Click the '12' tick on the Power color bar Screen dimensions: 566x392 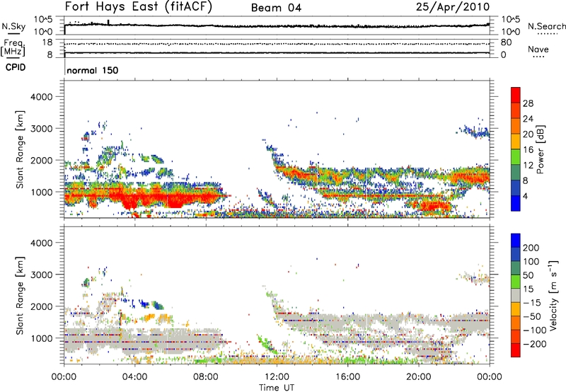pyautogui.click(x=528, y=165)
